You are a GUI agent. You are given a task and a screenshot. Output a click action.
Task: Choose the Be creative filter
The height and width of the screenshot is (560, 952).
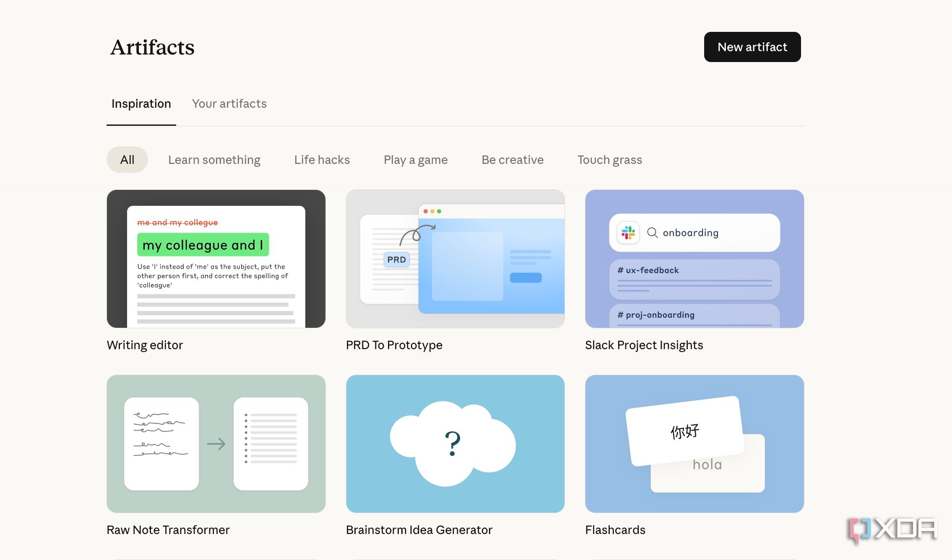coord(512,160)
